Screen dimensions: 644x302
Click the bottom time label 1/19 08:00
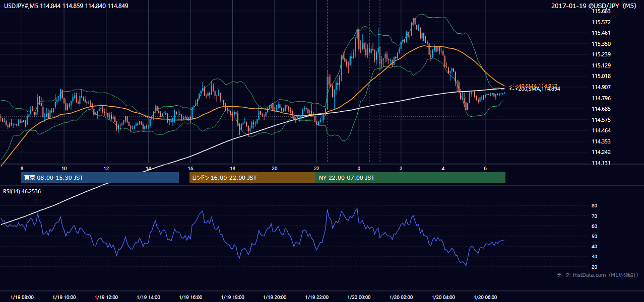[22, 297]
